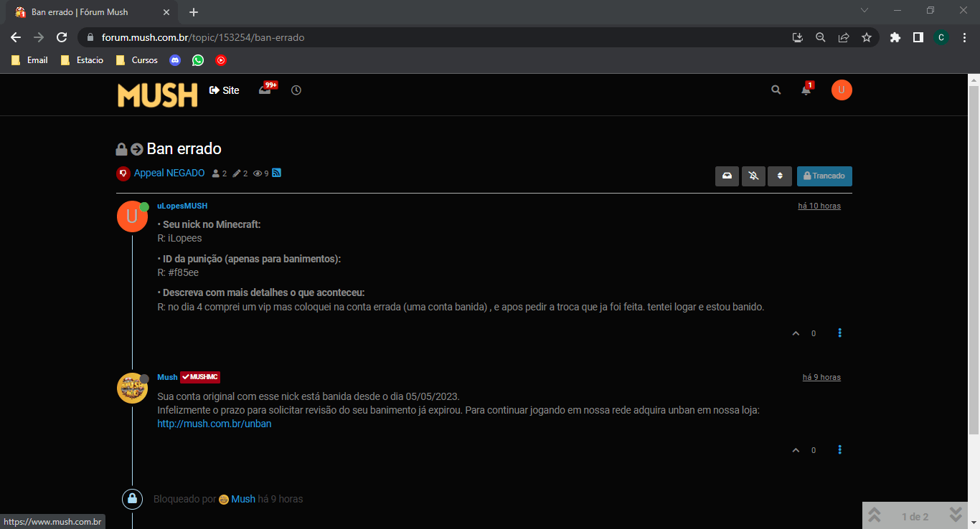The height and width of the screenshot is (529, 980).
Task: Upvote the Mush reply post
Action: coord(796,450)
